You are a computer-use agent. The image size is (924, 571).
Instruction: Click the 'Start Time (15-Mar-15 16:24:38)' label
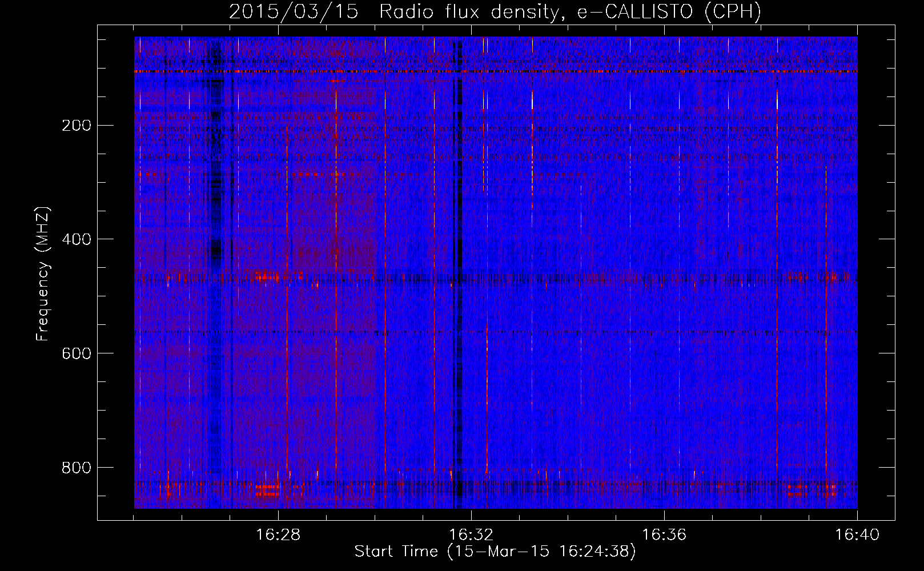tap(495, 552)
